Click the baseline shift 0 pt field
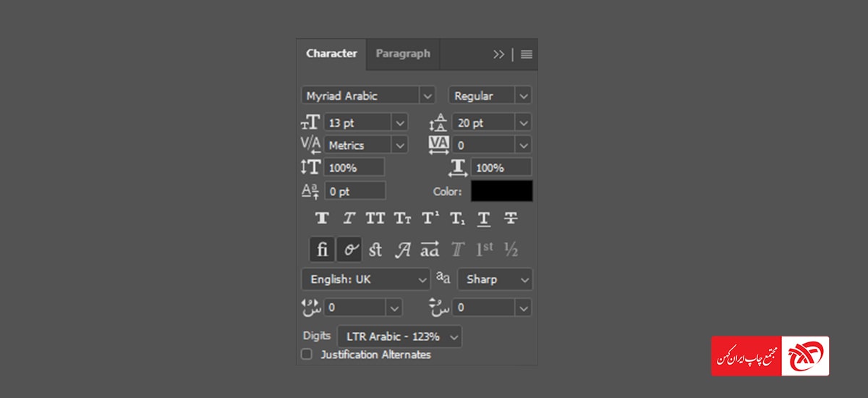 [x=354, y=191]
